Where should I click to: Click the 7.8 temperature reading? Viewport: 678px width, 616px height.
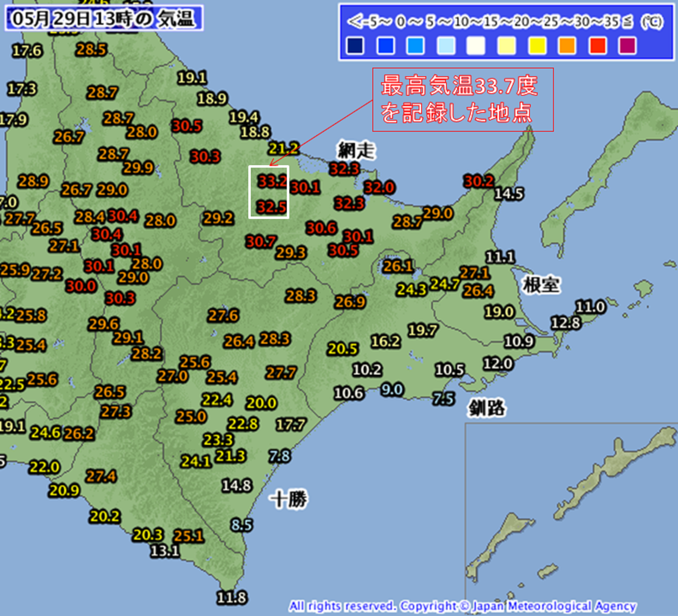click(x=280, y=456)
